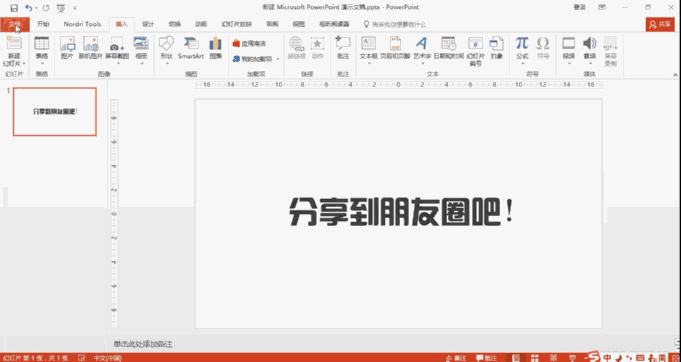Switch to the Home (开始) tab
The image size is (681, 362).
[43, 24]
